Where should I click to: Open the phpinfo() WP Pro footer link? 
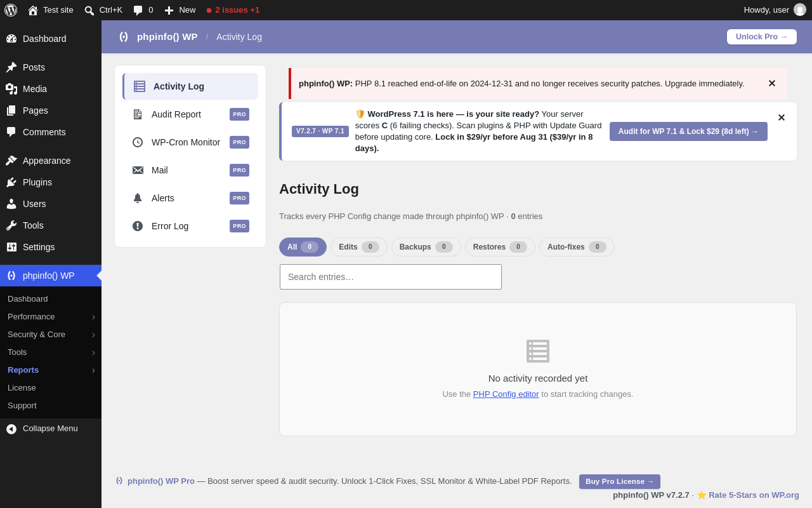tap(161, 481)
